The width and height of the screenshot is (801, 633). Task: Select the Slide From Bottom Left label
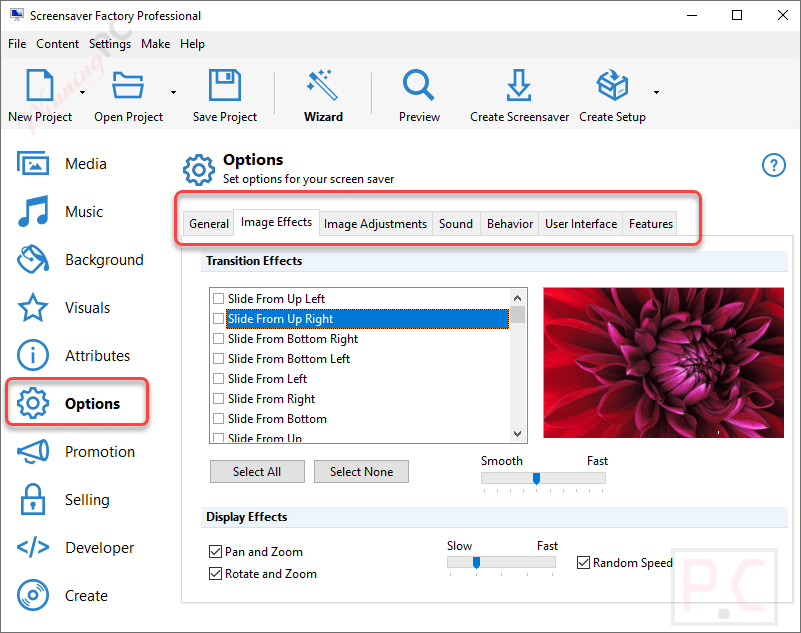tap(289, 359)
